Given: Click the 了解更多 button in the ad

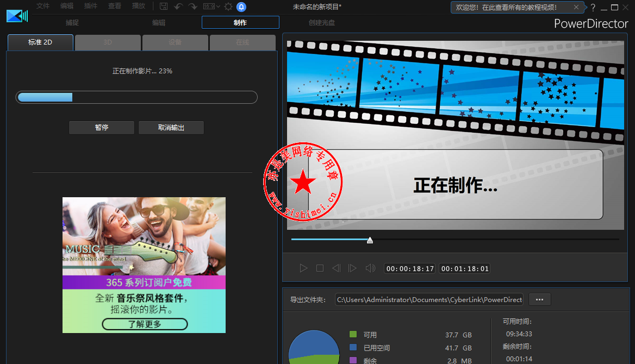Looking at the screenshot, I should coord(145,324).
